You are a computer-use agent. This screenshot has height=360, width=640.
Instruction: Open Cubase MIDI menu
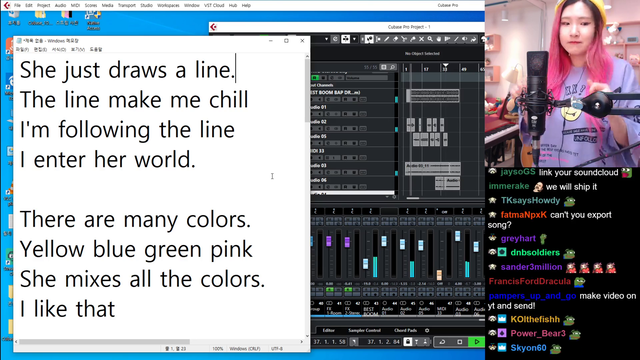75,5
